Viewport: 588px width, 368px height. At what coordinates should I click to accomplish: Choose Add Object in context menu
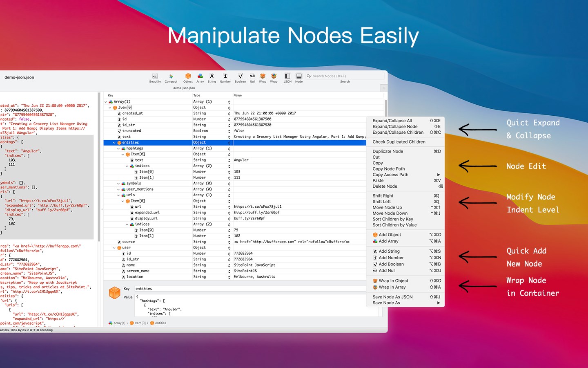coord(405,235)
